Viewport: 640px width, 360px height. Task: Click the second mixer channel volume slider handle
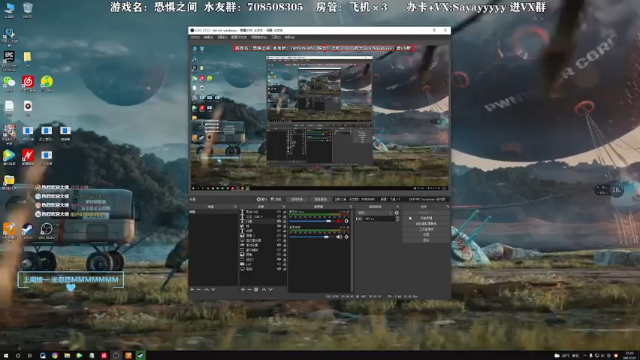326,237
